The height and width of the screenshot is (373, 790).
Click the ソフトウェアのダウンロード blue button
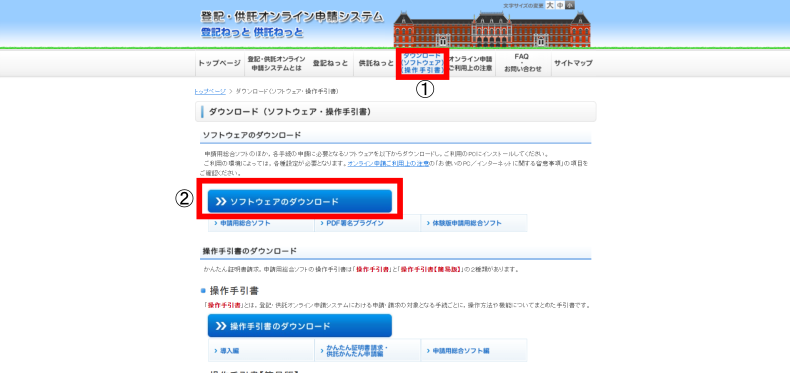(300, 202)
